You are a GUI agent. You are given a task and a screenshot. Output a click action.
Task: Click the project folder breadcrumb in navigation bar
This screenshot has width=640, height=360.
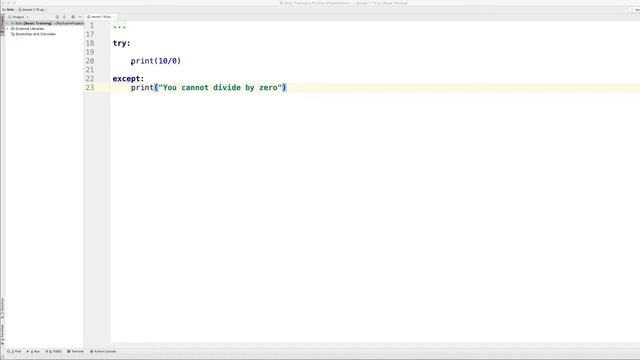click(8, 9)
